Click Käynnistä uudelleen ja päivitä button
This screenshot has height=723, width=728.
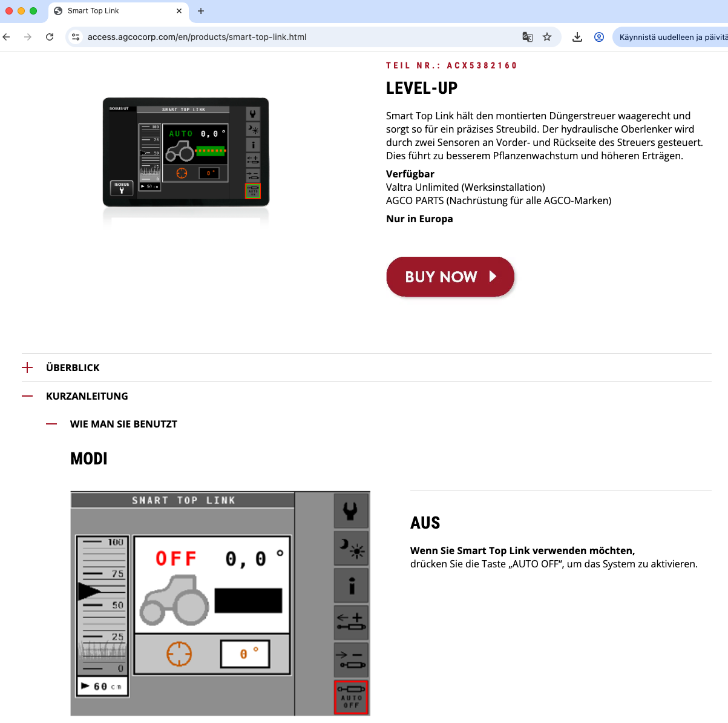click(x=672, y=37)
